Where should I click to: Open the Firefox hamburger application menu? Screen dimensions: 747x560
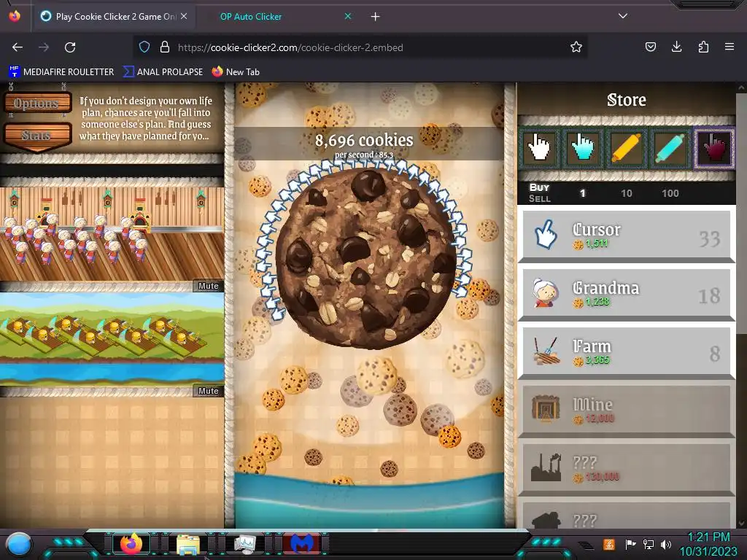[729, 47]
